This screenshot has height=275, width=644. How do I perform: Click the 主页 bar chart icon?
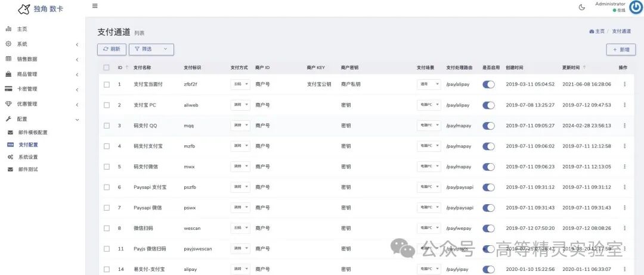click(8, 29)
